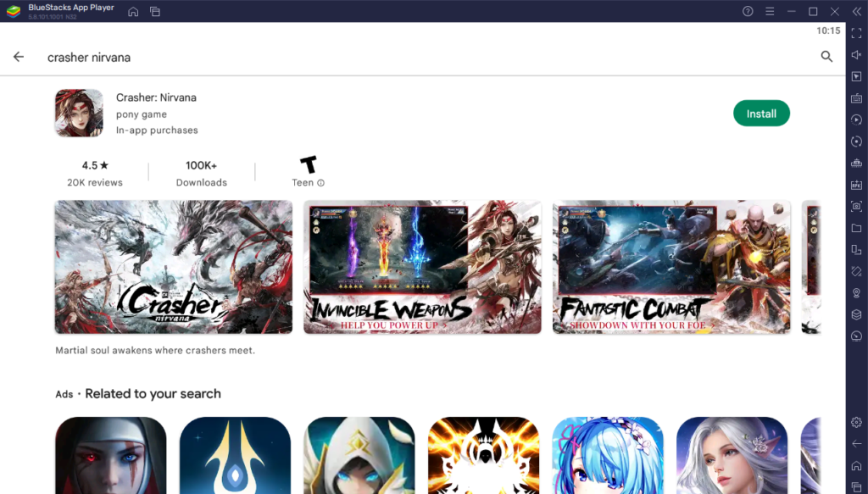The width and height of the screenshot is (868, 494).
Task: Rotate the screen using the sidebar icon
Action: (x=858, y=141)
